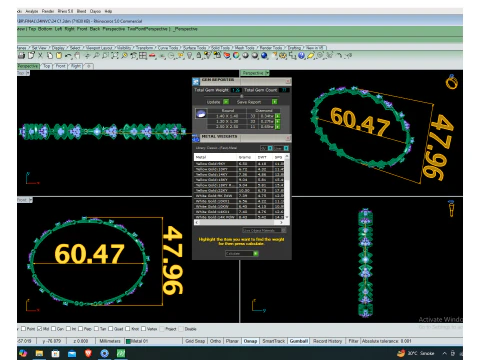Switch to the Top viewport tab

tap(47, 66)
